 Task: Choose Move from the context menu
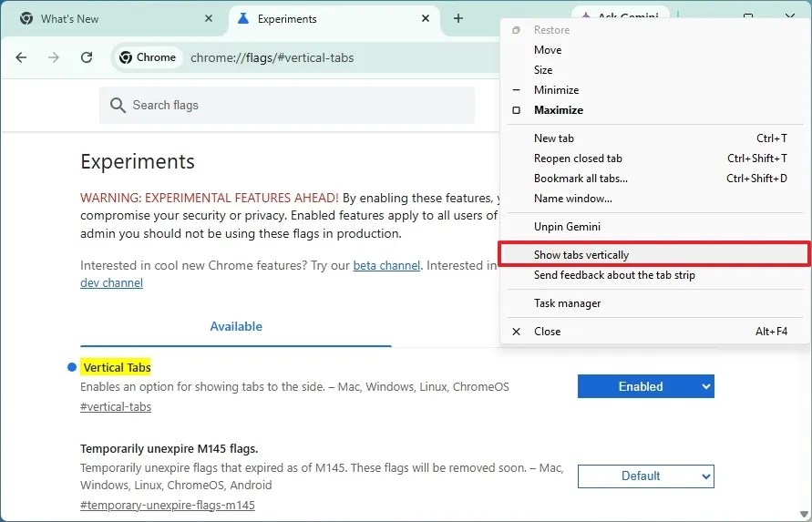coord(654,50)
